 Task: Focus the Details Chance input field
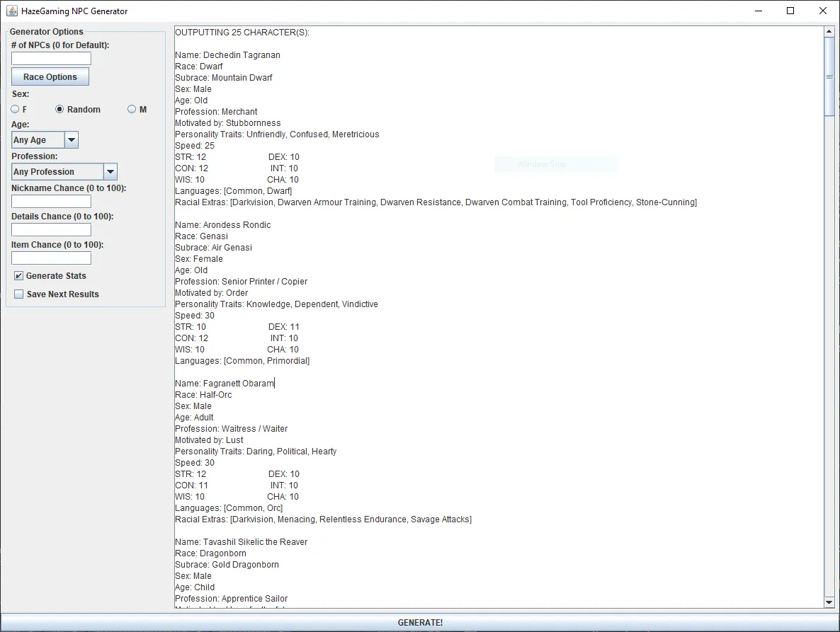52,229
